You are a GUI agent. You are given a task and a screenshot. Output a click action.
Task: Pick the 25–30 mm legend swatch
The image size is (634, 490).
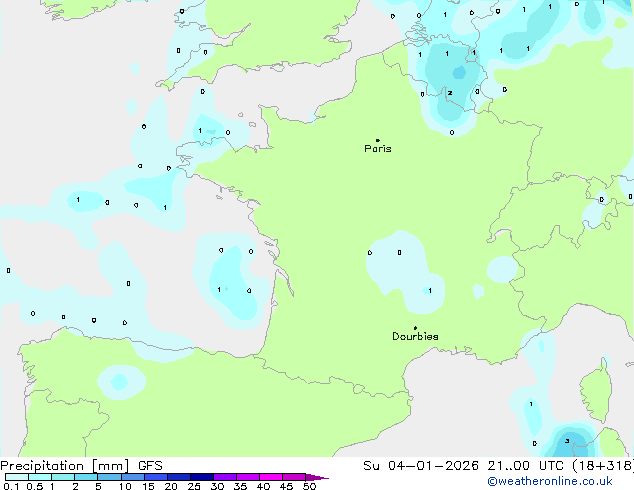201,477
